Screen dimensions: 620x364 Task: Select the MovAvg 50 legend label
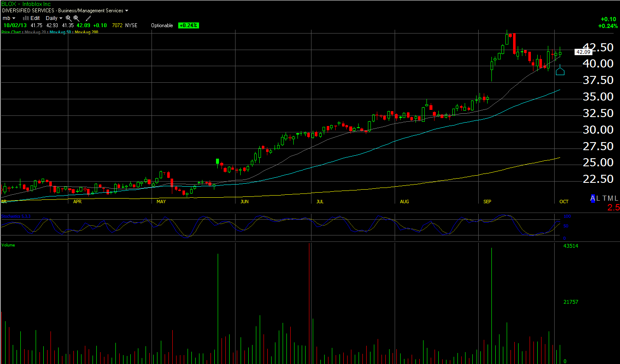(x=60, y=32)
